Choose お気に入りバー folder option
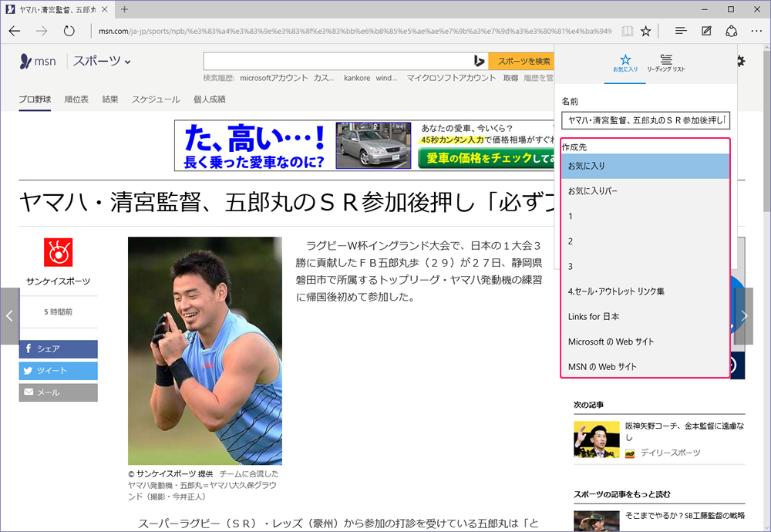This screenshot has width=771, height=532. (645, 191)
